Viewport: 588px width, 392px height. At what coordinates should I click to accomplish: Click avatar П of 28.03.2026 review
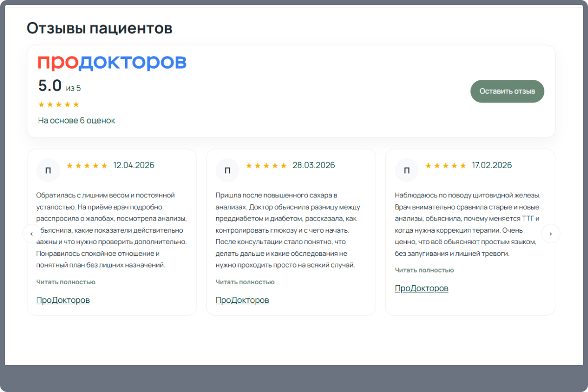(227, 171)
